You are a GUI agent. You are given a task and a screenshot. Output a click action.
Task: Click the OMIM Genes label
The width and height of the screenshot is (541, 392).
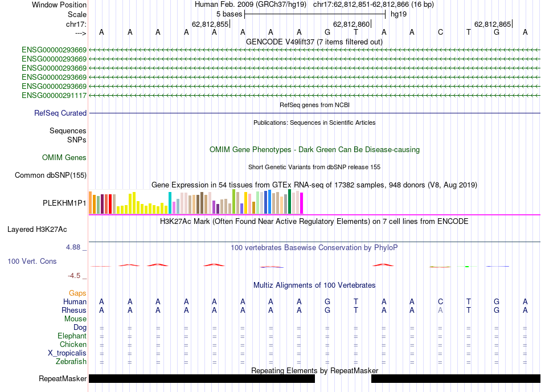tap(64, 157)
